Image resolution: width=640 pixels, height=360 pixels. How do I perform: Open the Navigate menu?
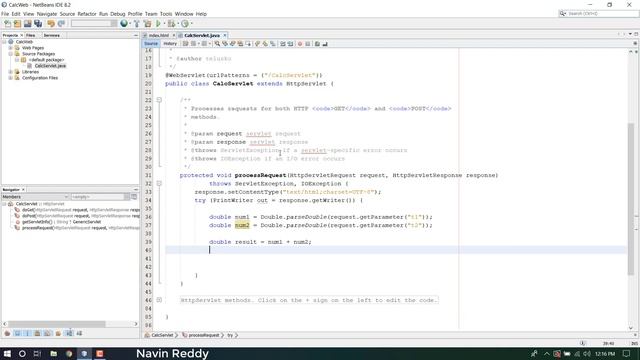click(x=47, y=14)
